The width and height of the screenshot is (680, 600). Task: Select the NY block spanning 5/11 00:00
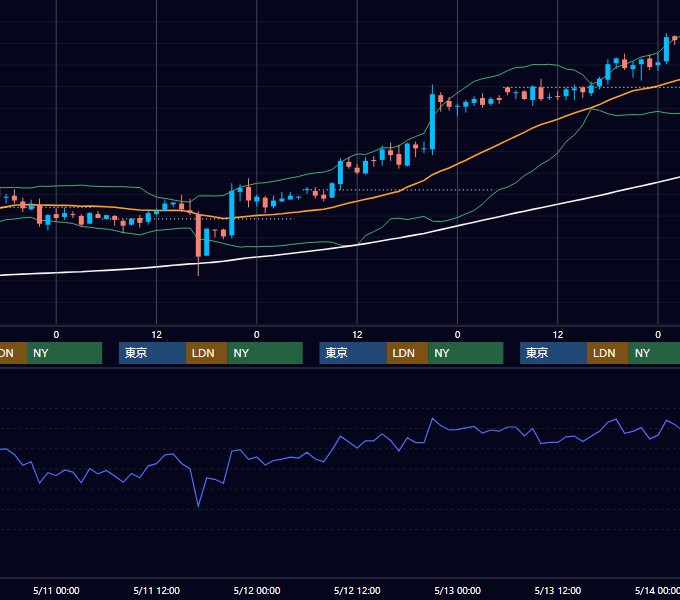64,353
